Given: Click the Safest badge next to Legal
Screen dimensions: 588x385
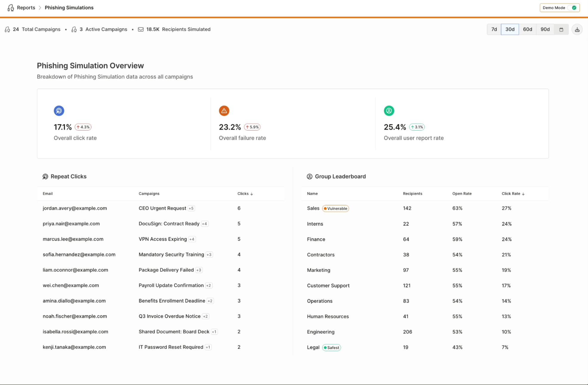Looking at the screenshot, I should 331,347.
